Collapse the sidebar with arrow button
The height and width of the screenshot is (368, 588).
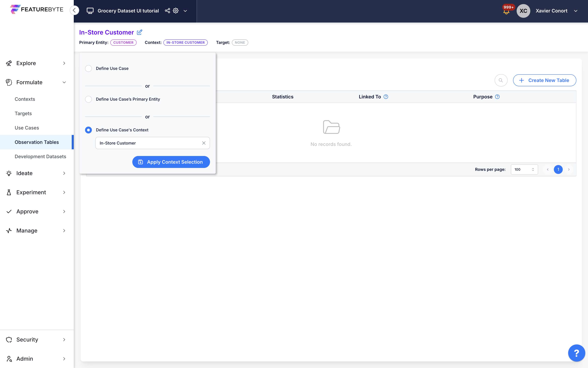click(74, 10)
